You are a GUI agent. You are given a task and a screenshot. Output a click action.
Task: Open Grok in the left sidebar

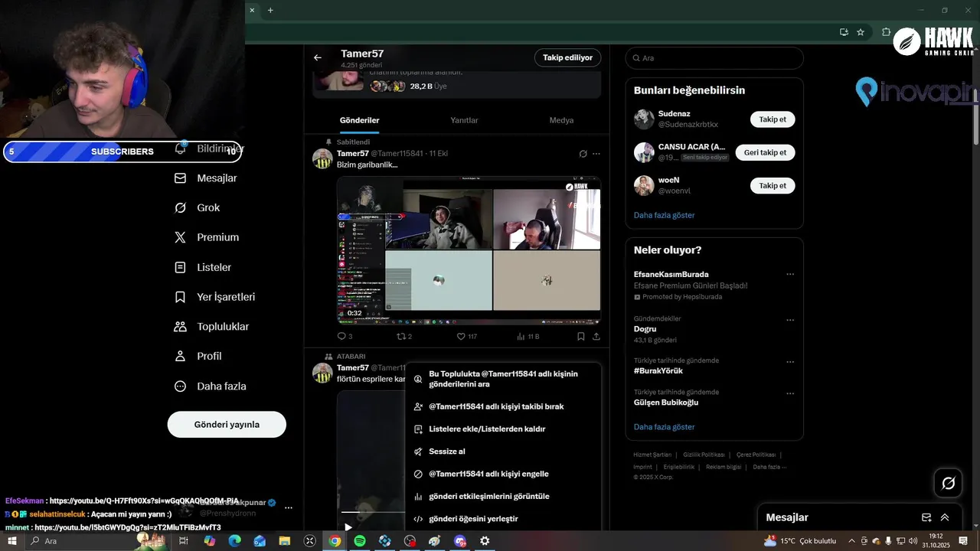click(x=197, y=208)
